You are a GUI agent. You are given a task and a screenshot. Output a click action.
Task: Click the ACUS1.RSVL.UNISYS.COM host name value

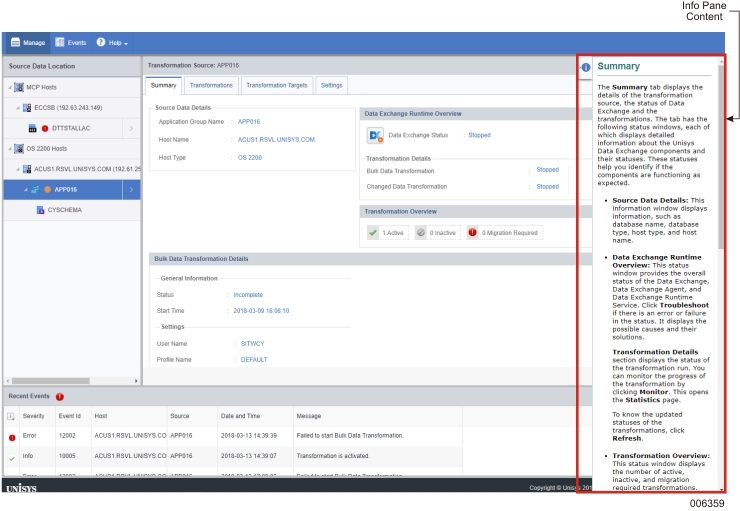pyautogui.click(x=276, y=140)
